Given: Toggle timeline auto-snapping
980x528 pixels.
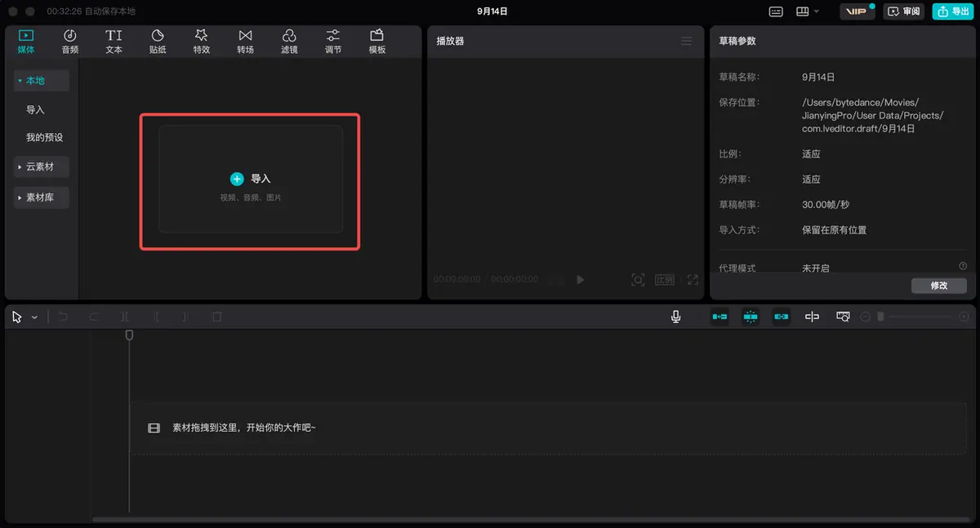Looking at the screenshot, I should [751, 317].
